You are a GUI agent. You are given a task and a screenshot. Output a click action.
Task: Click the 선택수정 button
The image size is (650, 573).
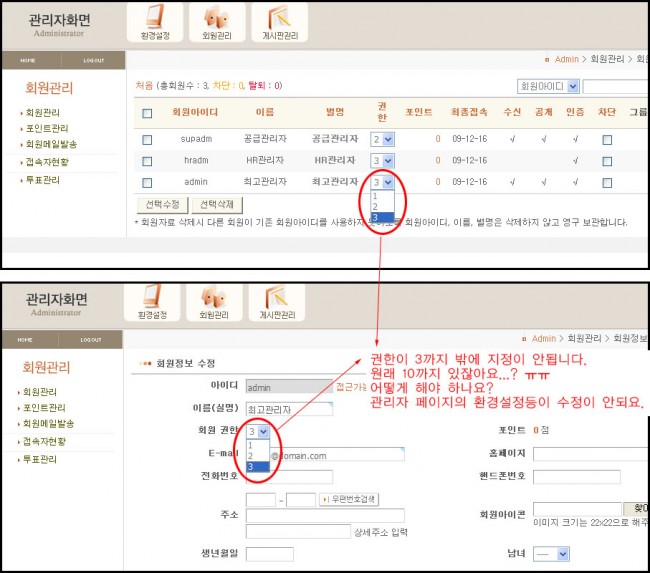162,205
